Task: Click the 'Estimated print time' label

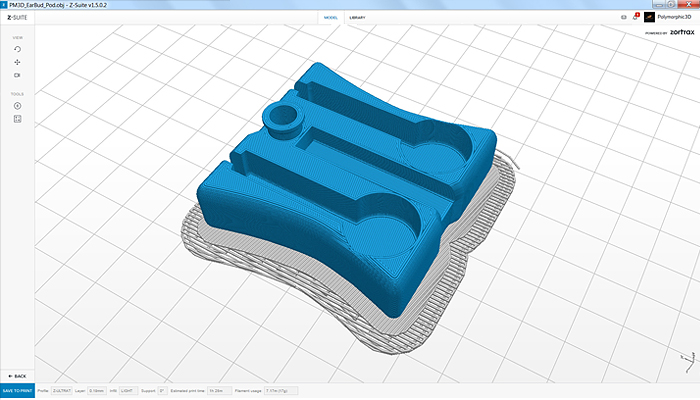Action: [188, 391]
